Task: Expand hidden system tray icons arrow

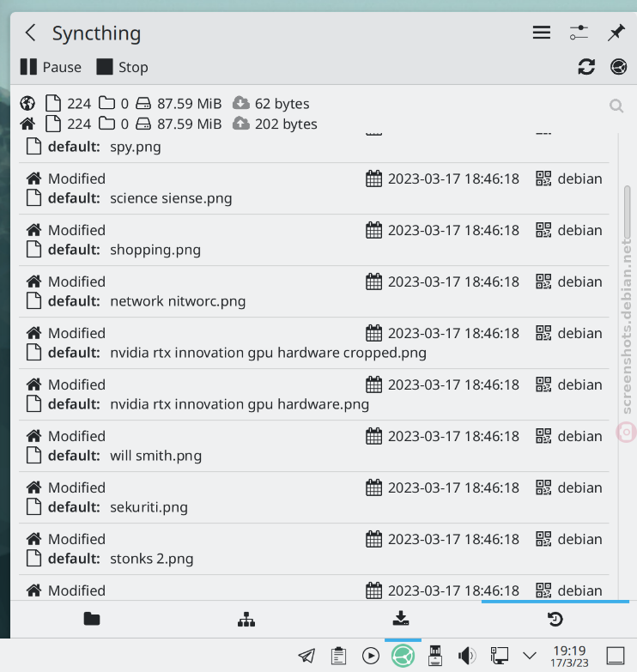Action: [x=530, y=656]
